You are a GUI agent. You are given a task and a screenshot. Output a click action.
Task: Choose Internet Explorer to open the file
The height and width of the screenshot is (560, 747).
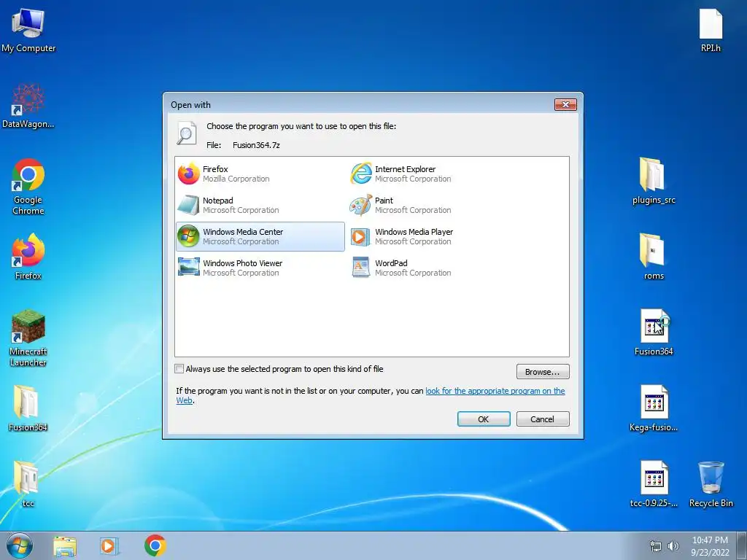tap(432, 174)
